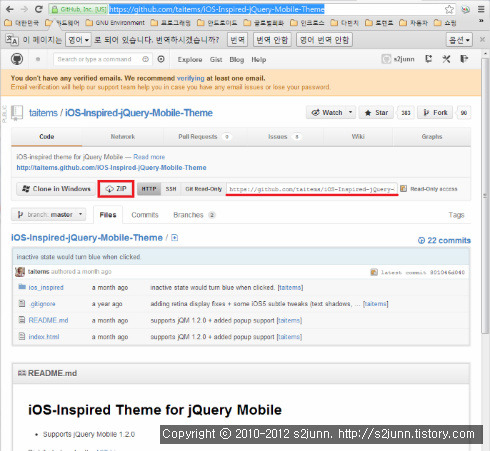Image resolution: width=490 pixels, height=451 pixels.
Task: Open the Explore nav link
Action: (x=190, y=60)
